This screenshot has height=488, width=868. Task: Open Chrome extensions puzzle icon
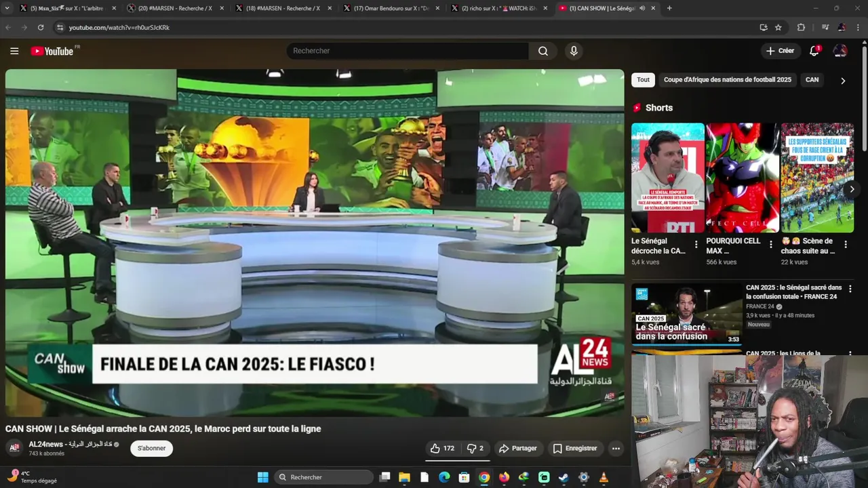(x=801, y=27)
